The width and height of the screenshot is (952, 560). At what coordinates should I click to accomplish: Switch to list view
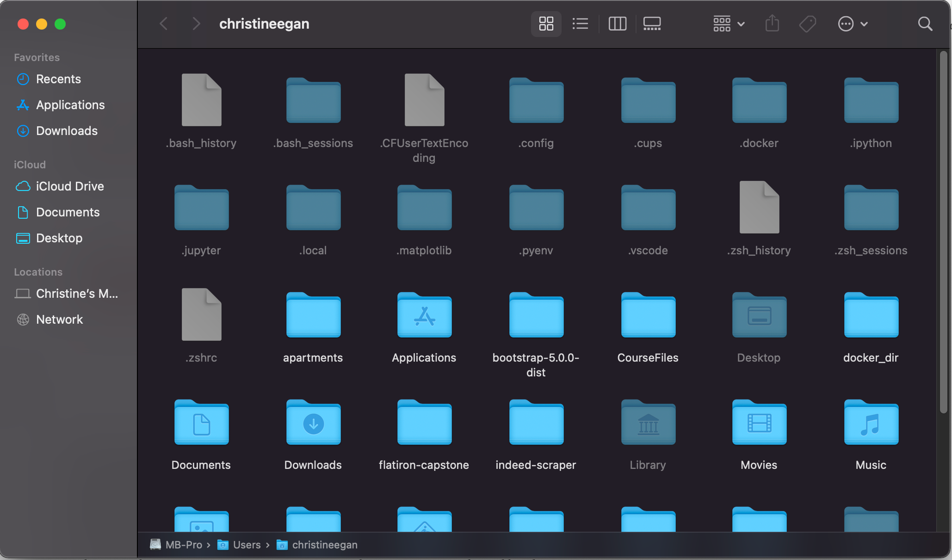(580, 24)
